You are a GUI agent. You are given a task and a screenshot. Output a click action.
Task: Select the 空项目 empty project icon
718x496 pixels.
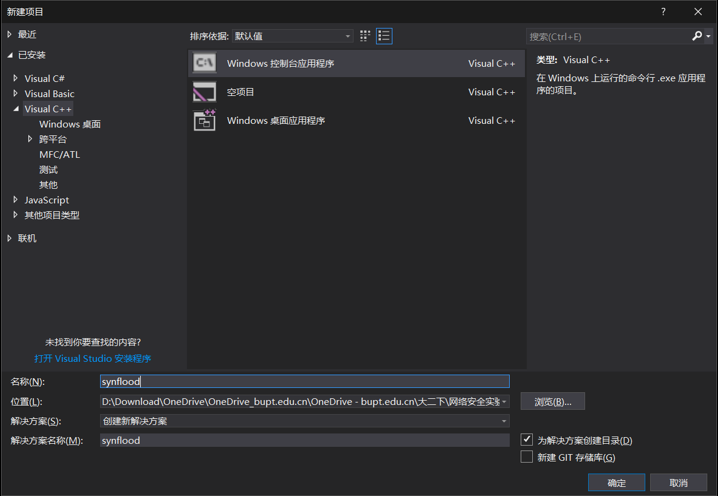coord(204,92)
